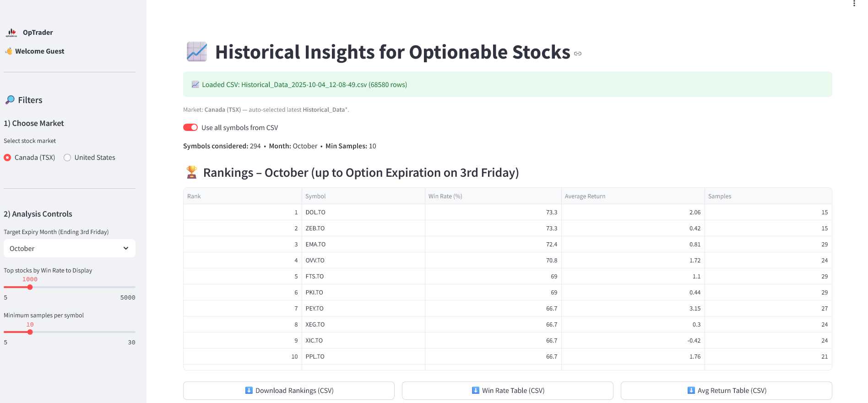Click the OpTrader logo icon

tap(11, 33)
